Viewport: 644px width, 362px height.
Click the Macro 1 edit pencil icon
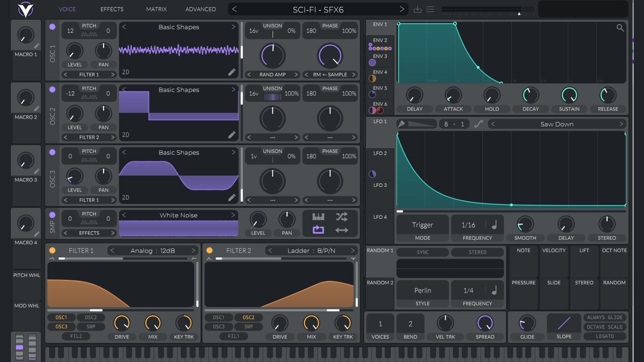(37, 46)
